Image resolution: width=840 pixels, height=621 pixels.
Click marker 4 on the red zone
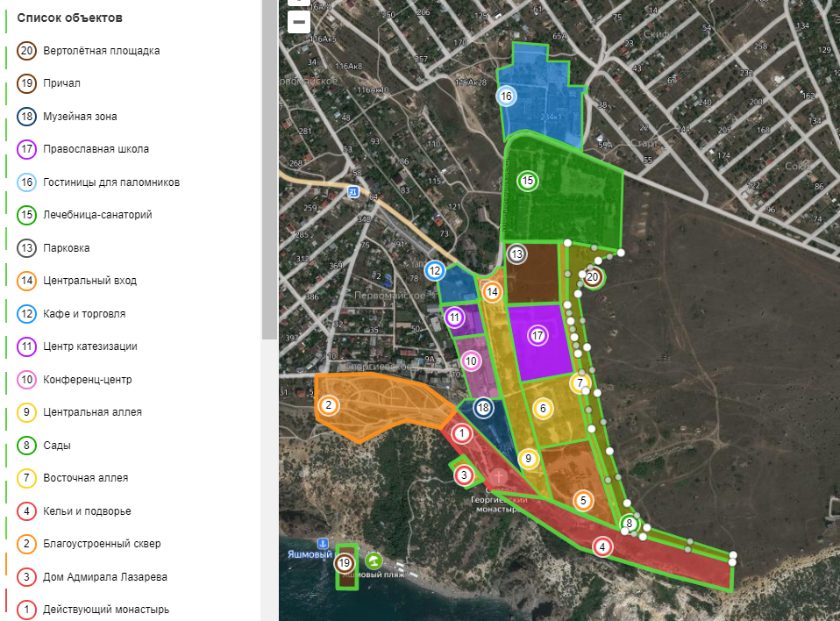coord(602,546)
